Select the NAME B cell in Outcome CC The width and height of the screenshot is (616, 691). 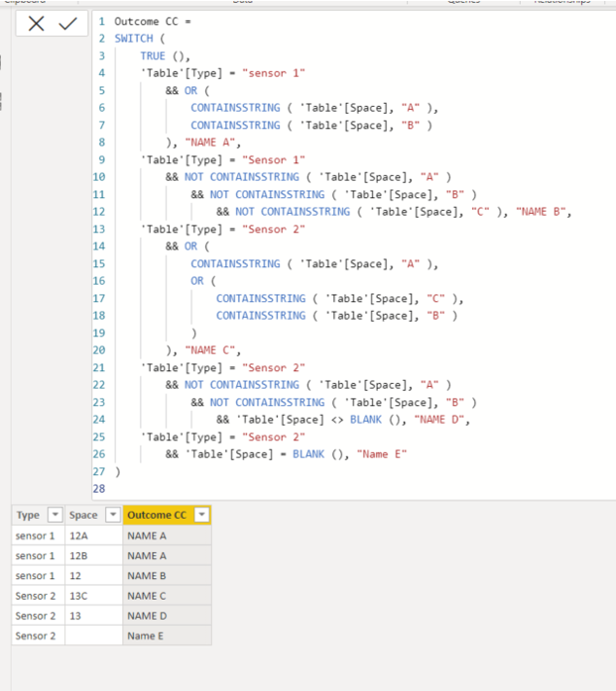(167, 576)
